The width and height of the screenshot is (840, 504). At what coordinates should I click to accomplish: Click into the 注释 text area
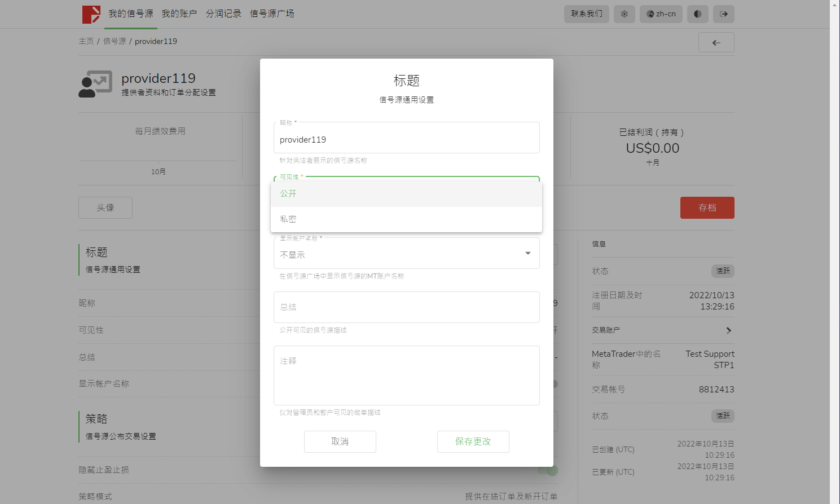406,375
